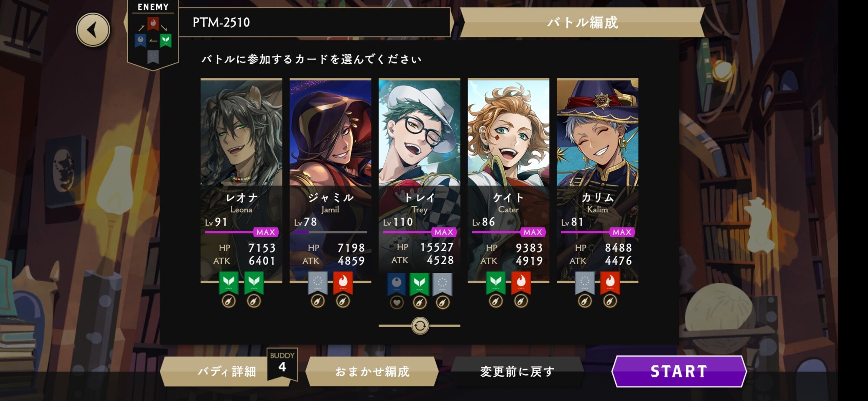Select Jamil's red fire spell icon

coord(343,283)
